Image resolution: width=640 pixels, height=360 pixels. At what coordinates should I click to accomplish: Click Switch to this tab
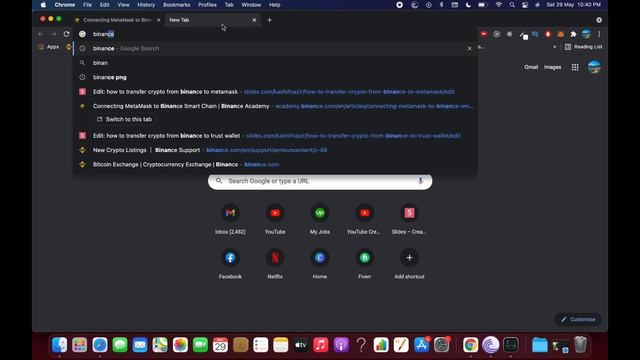click(x=125, y=119)
